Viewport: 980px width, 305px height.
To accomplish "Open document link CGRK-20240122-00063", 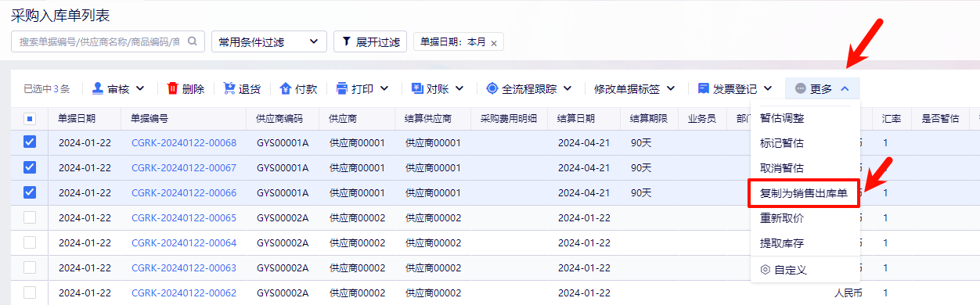I will [x=184, y=268].
